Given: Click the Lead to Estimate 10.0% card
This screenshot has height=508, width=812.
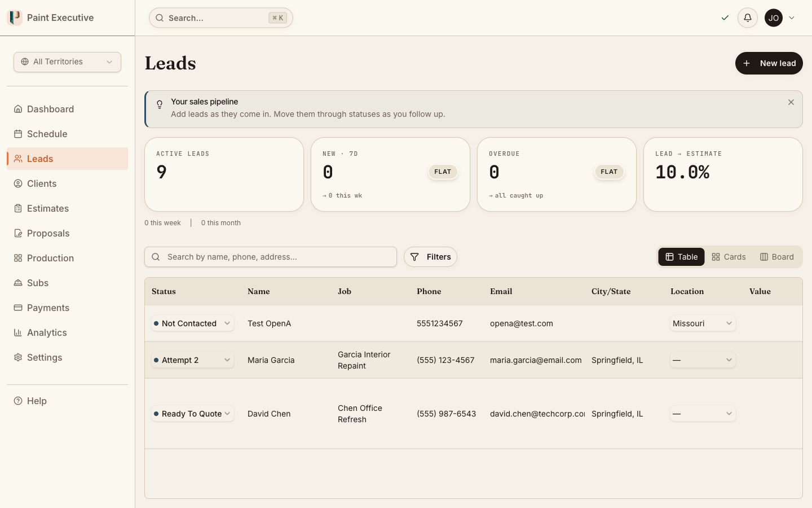Looking at the screenshot, I should (x=723, y=174).
